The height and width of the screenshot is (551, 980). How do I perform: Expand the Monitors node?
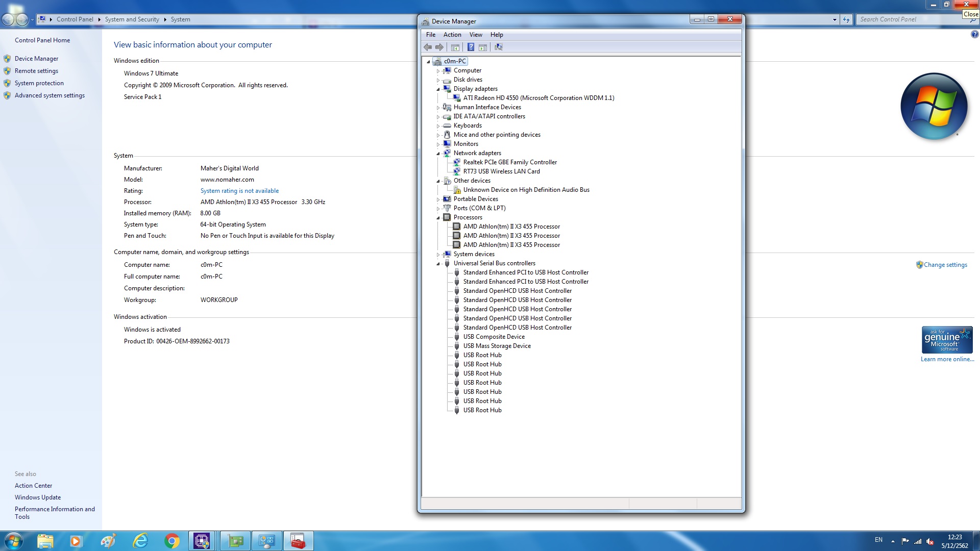click(x=438, y=144)
